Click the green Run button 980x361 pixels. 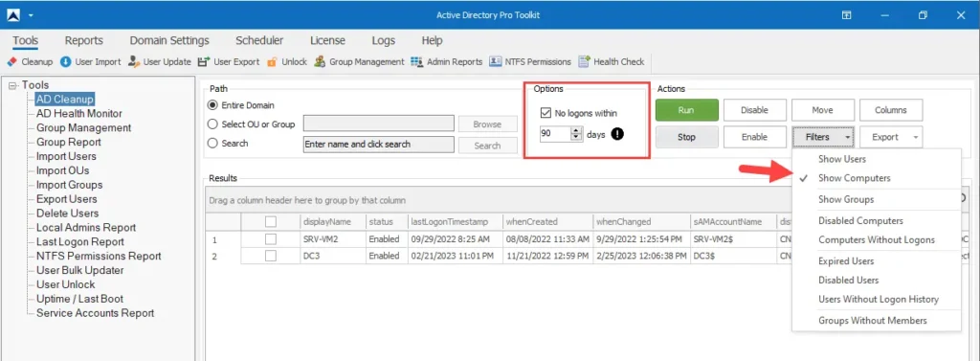click(x=686, y=110)
